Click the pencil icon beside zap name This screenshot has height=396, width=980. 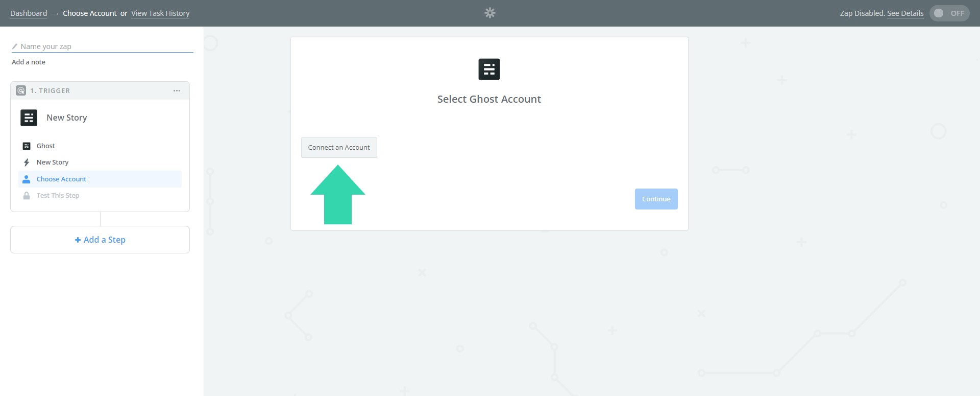pyautogui.click(x=15, y=46)
